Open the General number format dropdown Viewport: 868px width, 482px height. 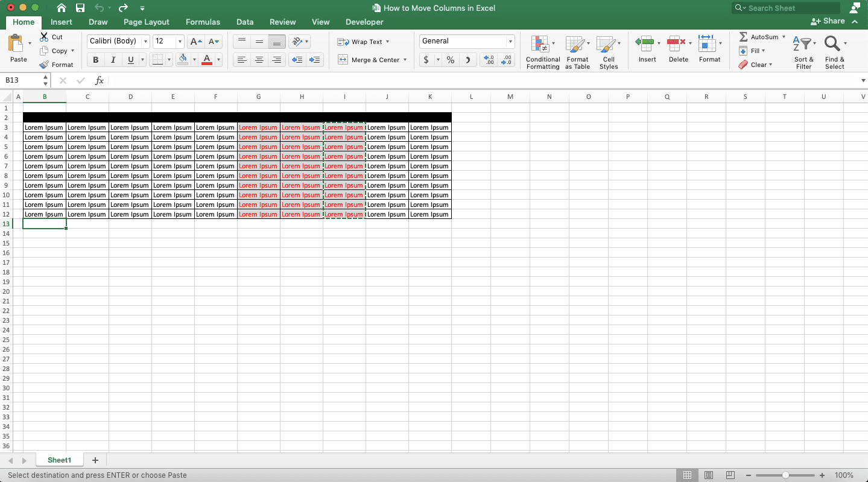[510, 42]
